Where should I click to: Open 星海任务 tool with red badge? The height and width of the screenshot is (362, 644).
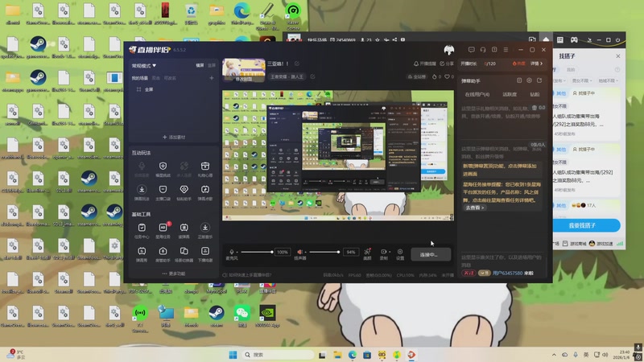(163, 231)
